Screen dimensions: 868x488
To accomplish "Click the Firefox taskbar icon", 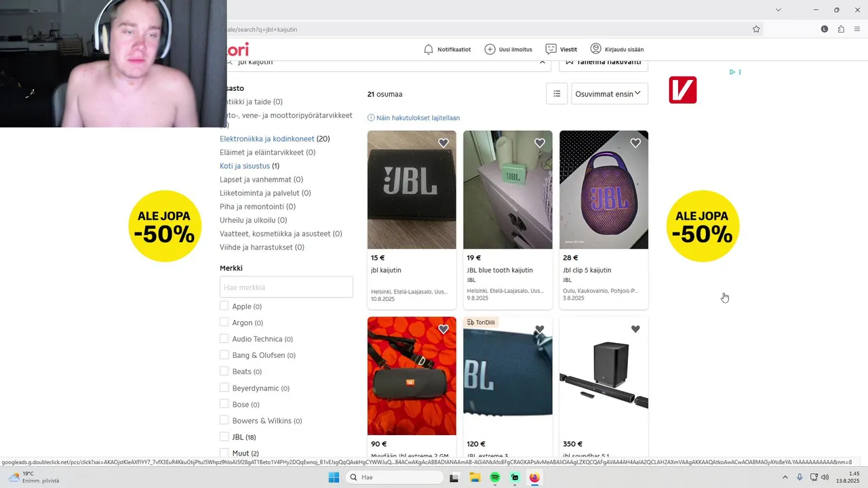I will (534, 477).
